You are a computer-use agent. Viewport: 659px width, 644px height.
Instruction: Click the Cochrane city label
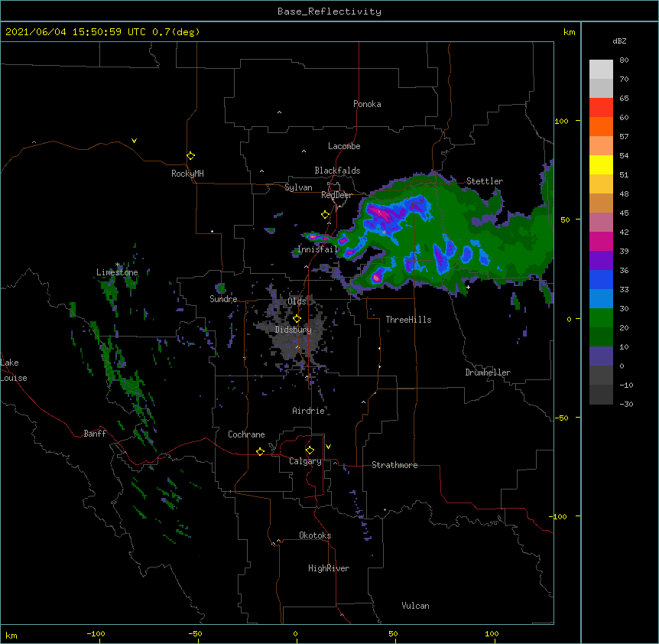[246, 434]
